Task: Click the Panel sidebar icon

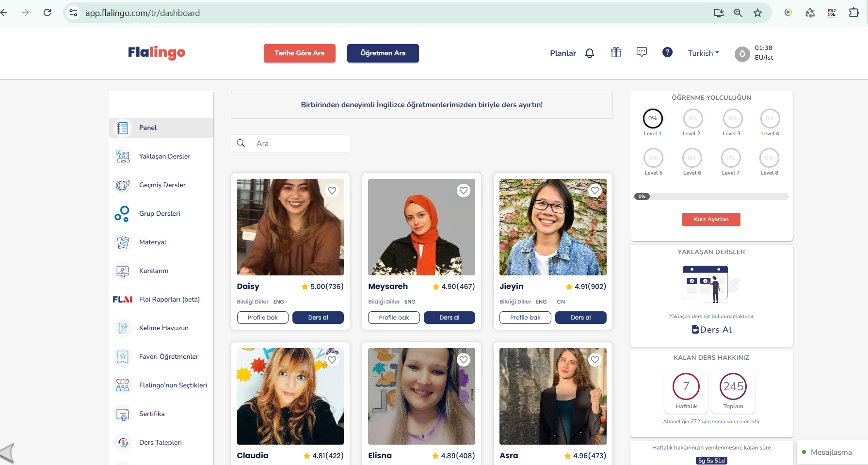Action: click(x=123, y=128)
